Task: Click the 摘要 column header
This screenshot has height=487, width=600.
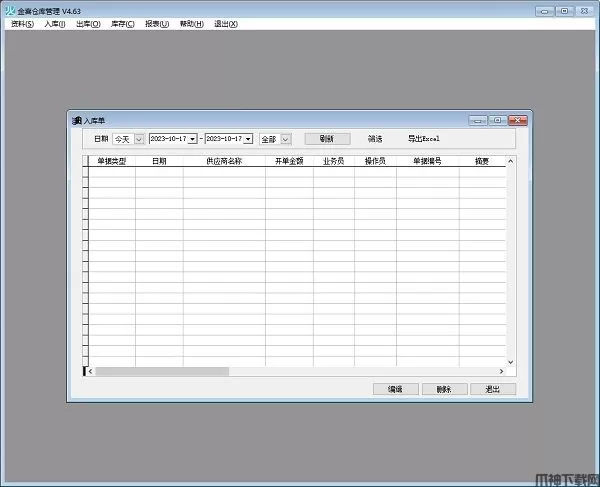Action: 482,161
